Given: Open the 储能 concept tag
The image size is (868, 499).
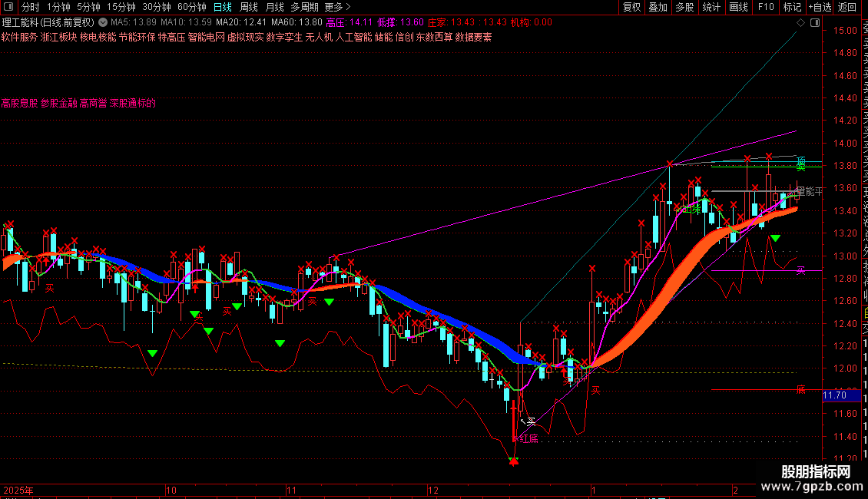Looking at the screenshot, I should (383, 37).
